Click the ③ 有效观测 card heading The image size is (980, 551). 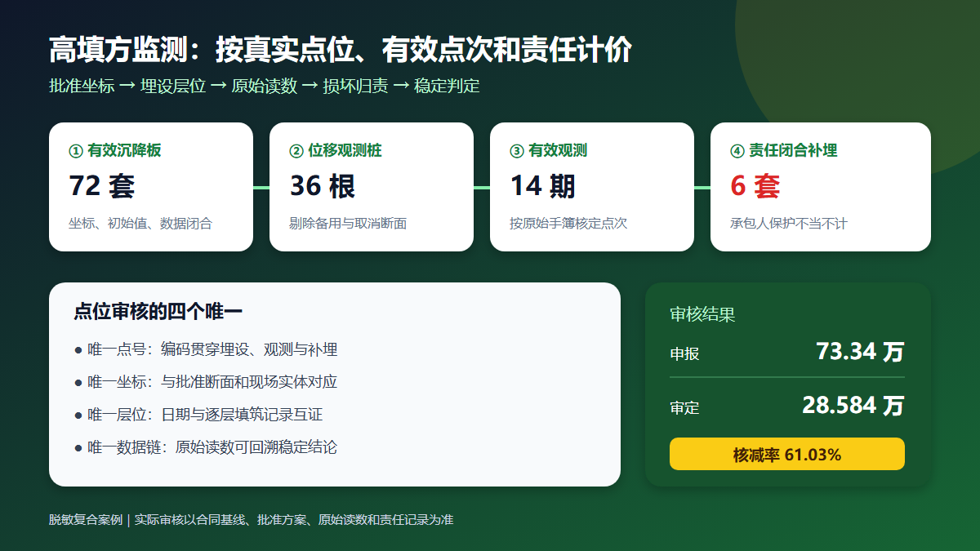tap(549, 150)
